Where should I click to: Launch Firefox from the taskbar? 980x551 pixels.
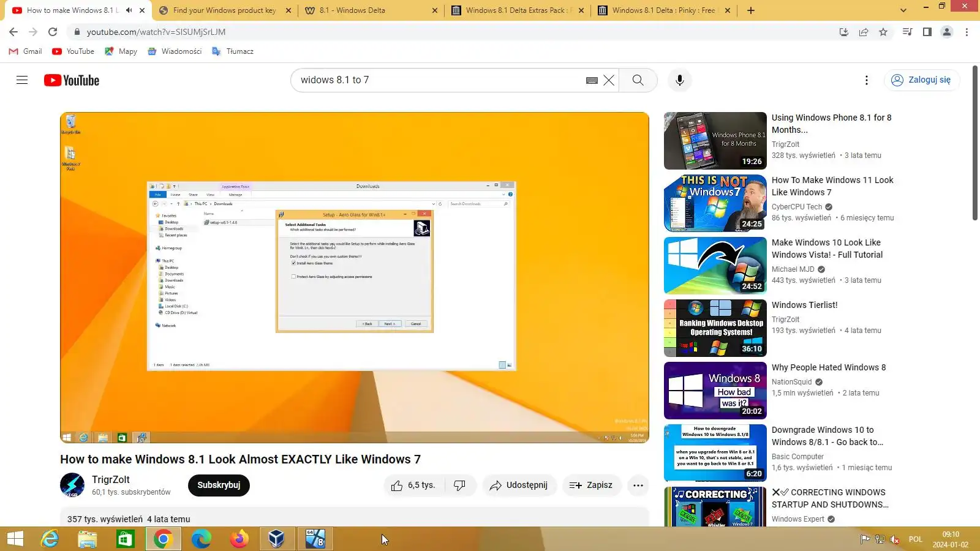(239, 539)
